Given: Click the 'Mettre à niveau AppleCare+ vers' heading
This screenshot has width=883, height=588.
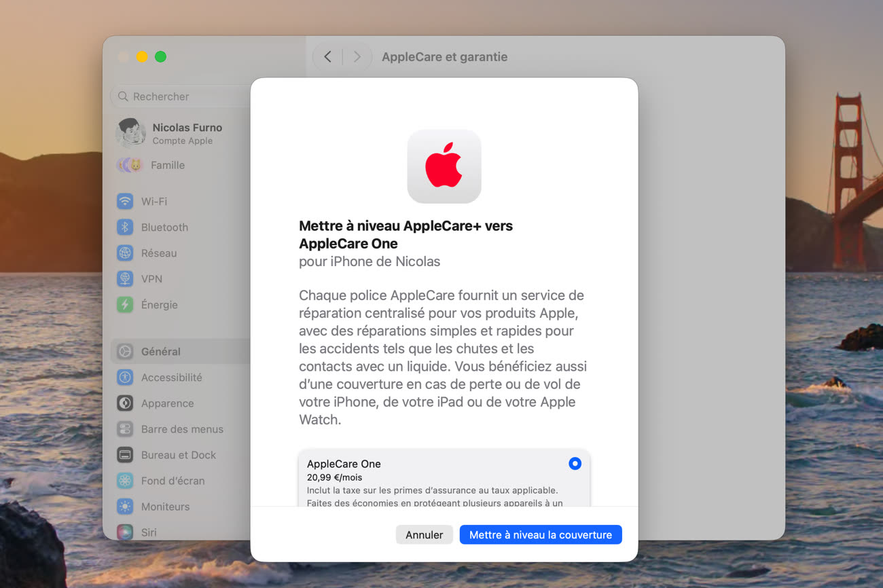Looking at the screenshot, I should pyautogui.click(x=406, y=225).
